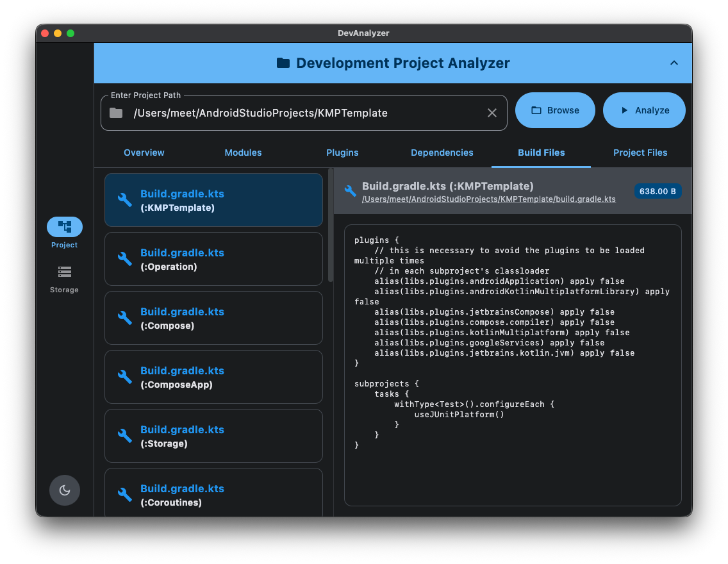Click the 'alias(libs.plugins.googleServices) apply false' line

pos(490,343)
